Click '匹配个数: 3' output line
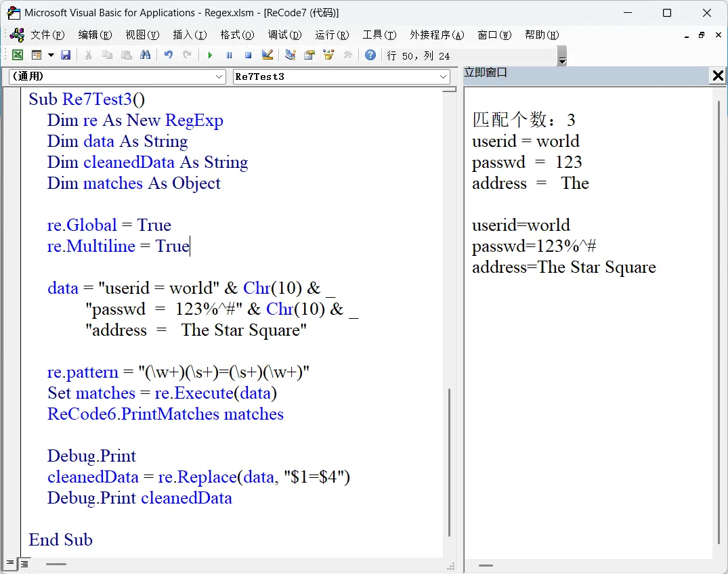 523,120
